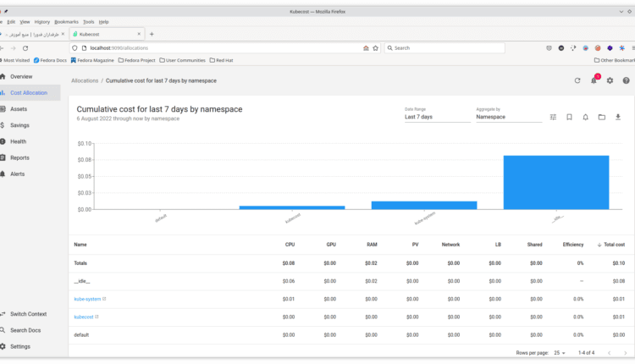Image resolution: width=635 pixels, height=364 pixels.
Task: Go to Savings in the sidebar
Action: click(x=19, y=124)
